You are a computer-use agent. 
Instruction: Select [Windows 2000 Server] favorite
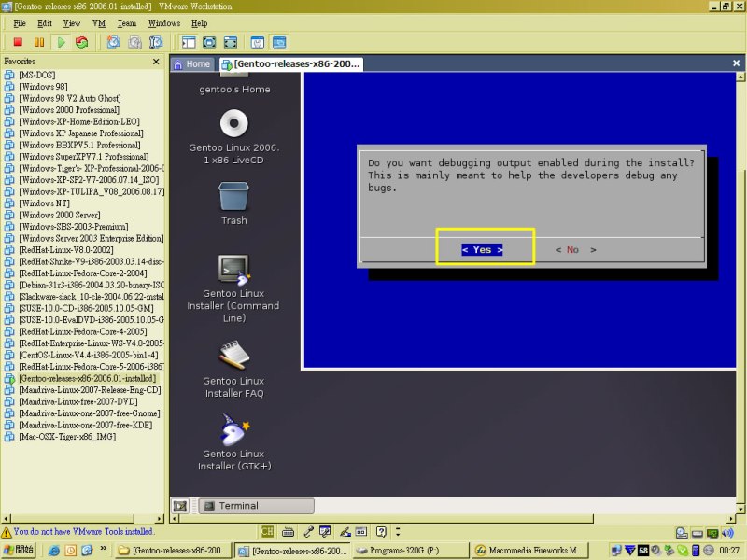click(60, 215)
